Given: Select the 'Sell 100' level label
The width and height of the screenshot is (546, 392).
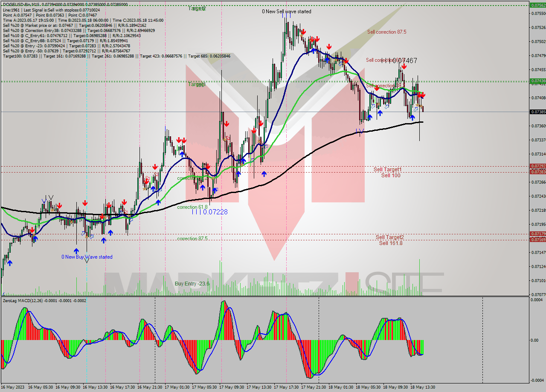Looking at the screenshot, I should (x=391, y=175).
